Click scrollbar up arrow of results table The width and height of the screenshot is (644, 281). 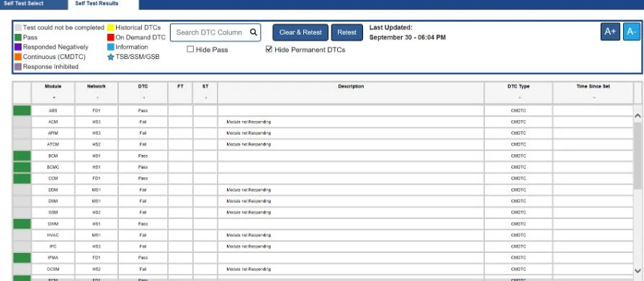click(638, 116)
